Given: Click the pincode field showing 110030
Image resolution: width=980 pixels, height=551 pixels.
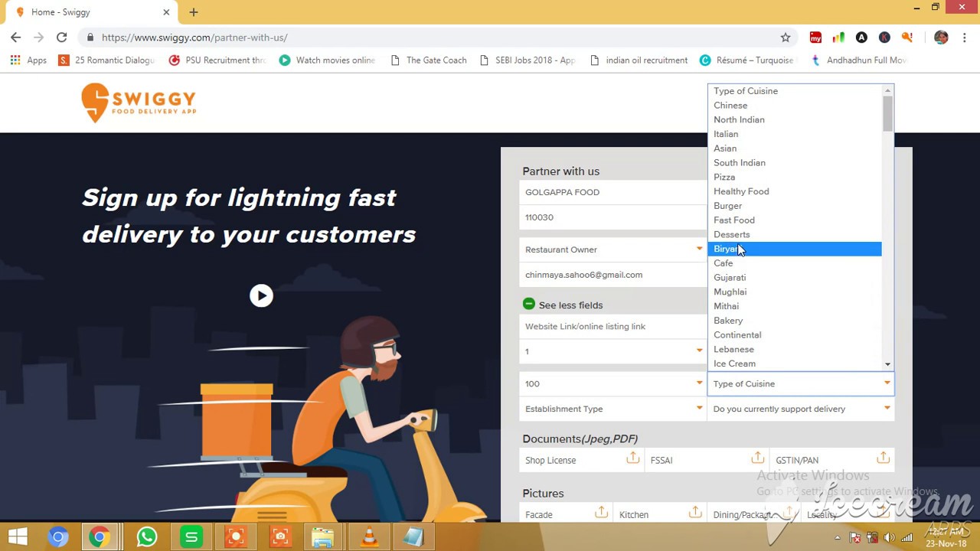Looking at the screenshot, I should click(x=613, y=217).
